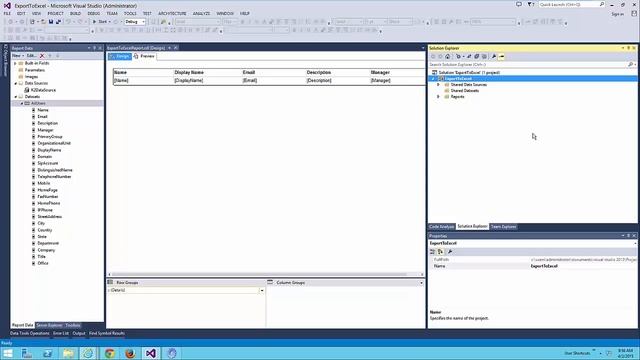The image size is (640, 360).
Task: Open the Output tab
Action: pyautogui.click(x=79, y=333)
